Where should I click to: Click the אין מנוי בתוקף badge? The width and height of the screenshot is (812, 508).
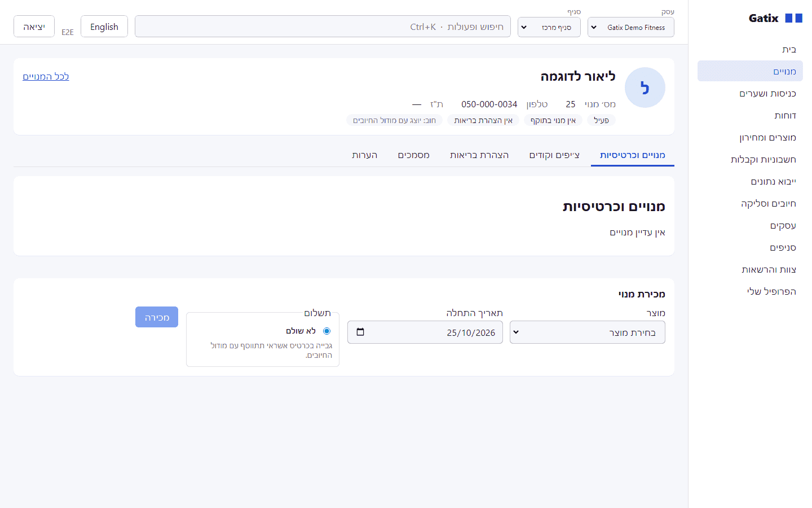pos(553,120)
